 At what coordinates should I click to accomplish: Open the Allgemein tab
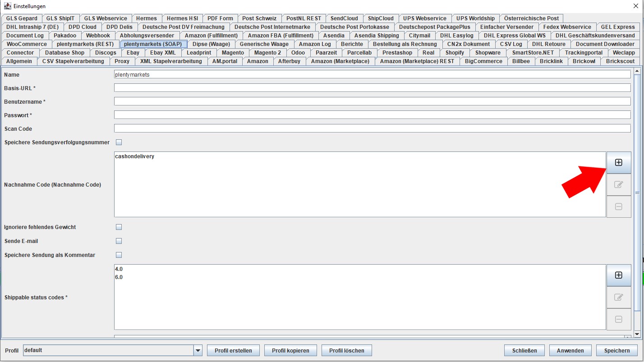(x=19, y=61)
